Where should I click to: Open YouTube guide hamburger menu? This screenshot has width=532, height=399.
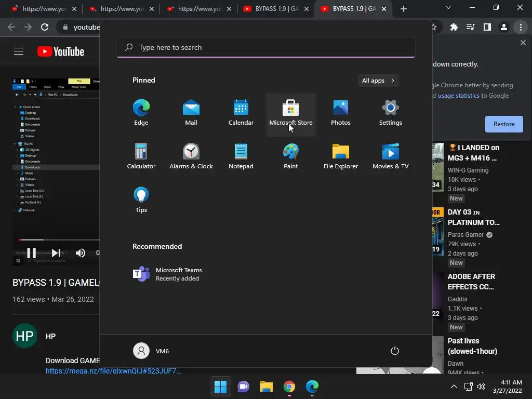19,51
